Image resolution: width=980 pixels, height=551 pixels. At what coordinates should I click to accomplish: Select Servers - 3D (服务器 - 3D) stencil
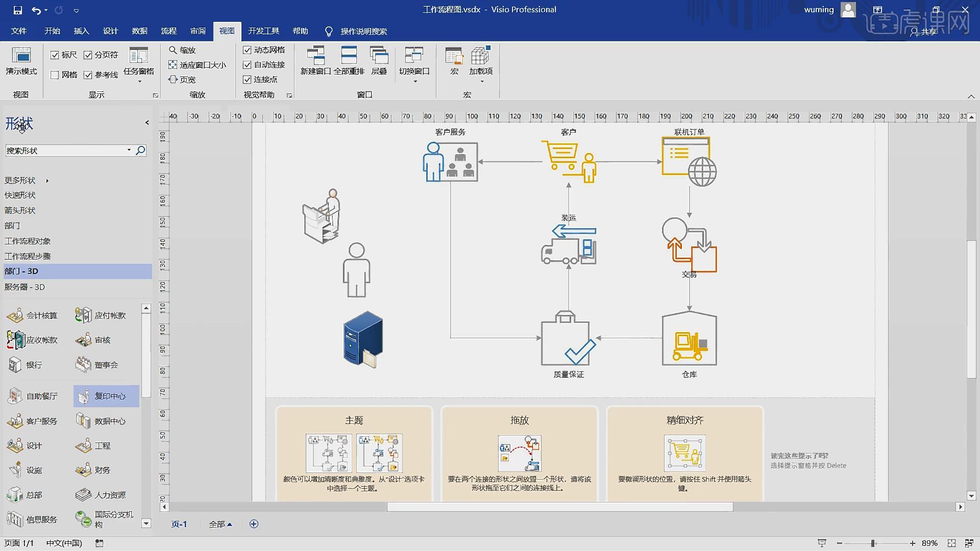24,287
